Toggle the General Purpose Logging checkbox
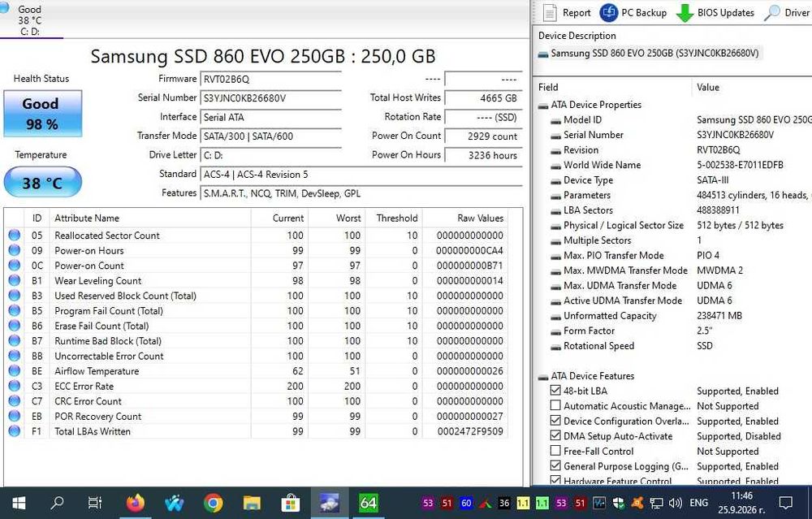The image size is (812, 519). pyautogui.click(x=555, y=465)
